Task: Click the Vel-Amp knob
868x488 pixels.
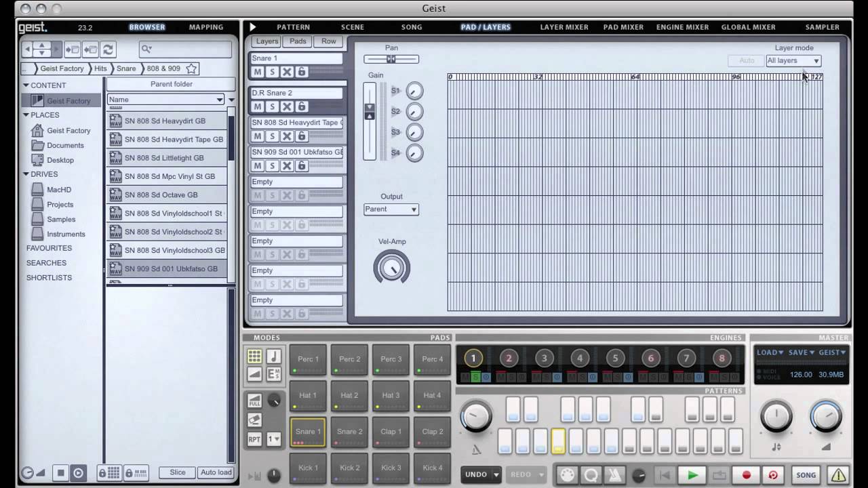Action: (x=391, y=267)
